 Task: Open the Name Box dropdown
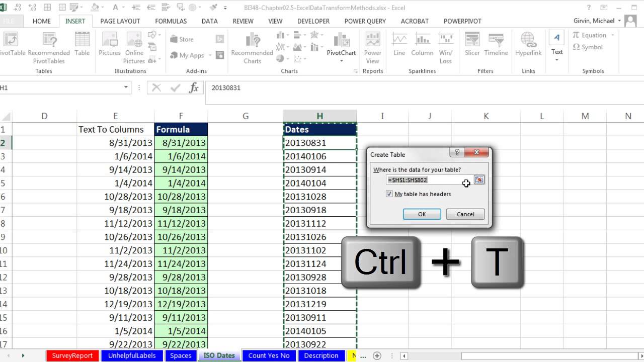coord(126,87)
